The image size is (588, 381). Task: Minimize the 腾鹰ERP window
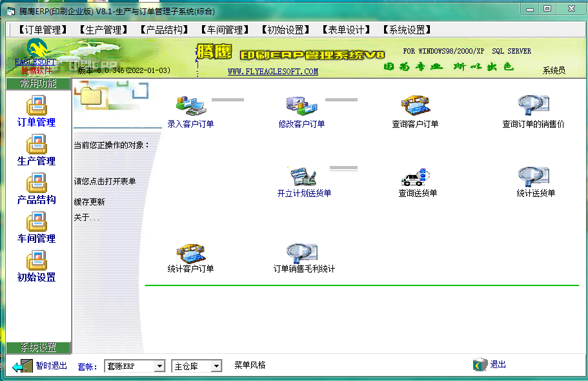tap(530, 9)
